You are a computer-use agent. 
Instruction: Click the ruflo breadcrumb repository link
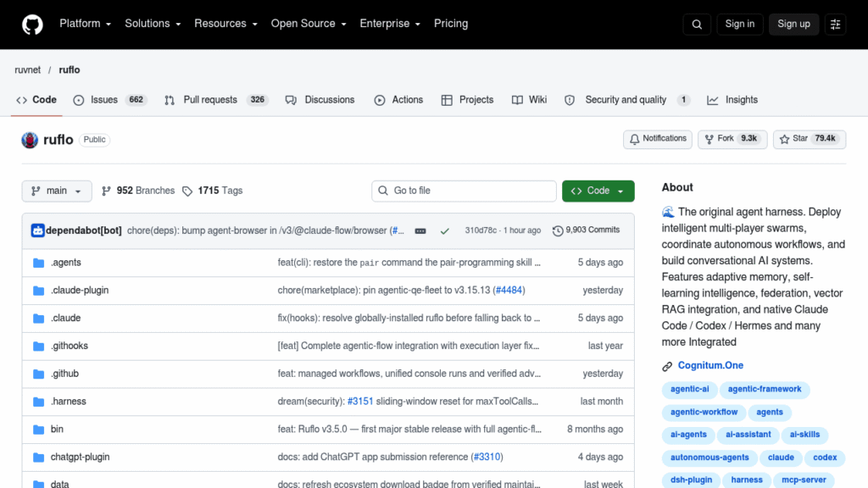pos(70,70)
